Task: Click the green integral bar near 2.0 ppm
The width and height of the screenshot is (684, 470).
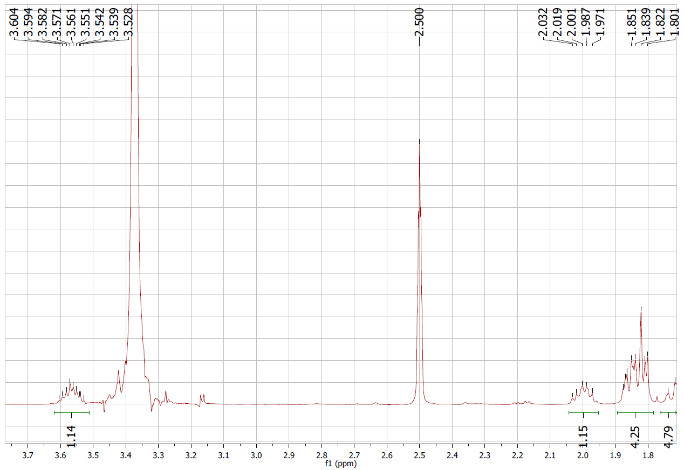Action: point(583,412)
